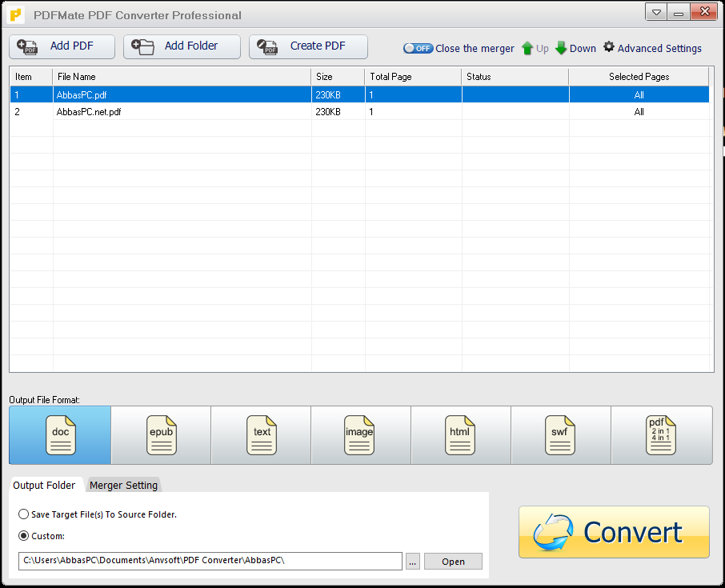Select pdf 2 in 1 output format
The image size is (725, 588).
(662, 435)
